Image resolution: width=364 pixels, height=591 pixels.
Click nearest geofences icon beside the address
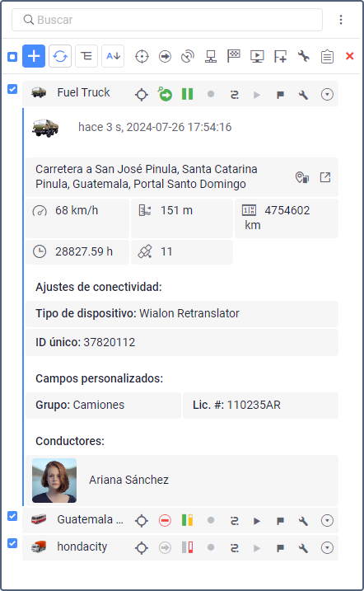(302, 177)
